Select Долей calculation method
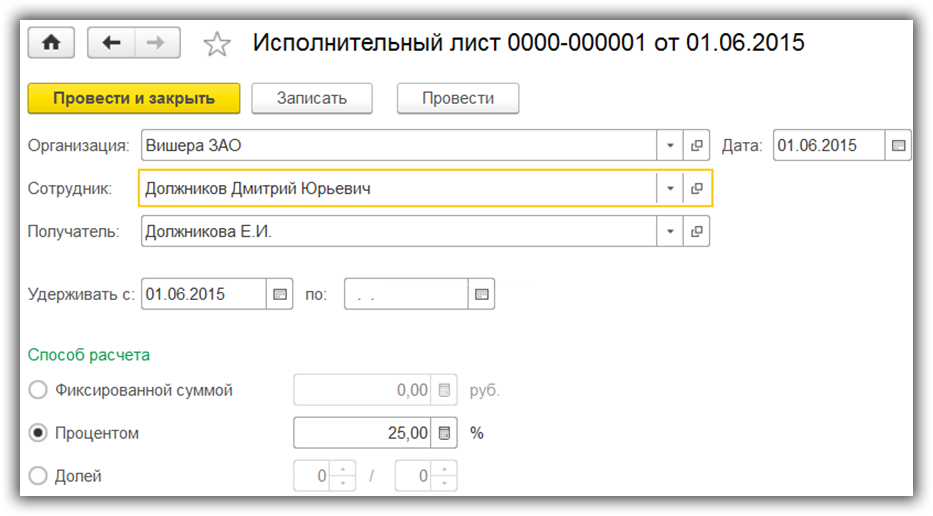The width and height of the screenshot is (933, 516). (38, 476)
